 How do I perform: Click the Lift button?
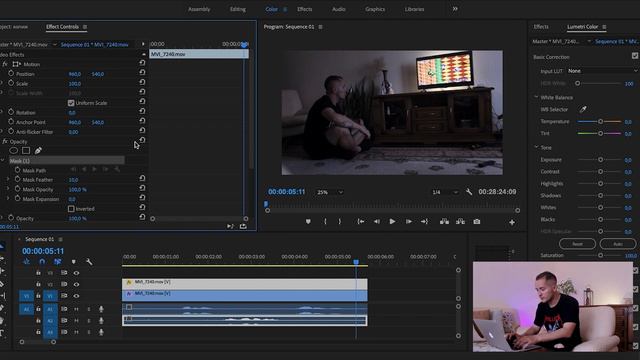click(x=444, y=222)
